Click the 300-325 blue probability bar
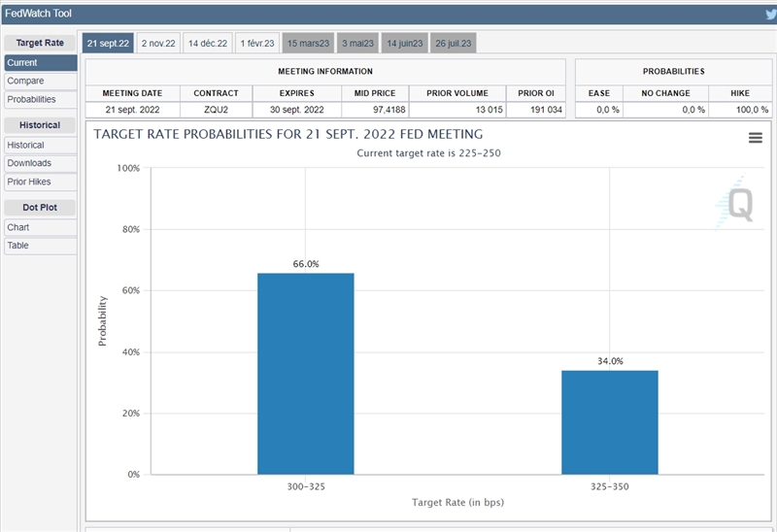The image size is (777, 532). (x=305, y=374)
